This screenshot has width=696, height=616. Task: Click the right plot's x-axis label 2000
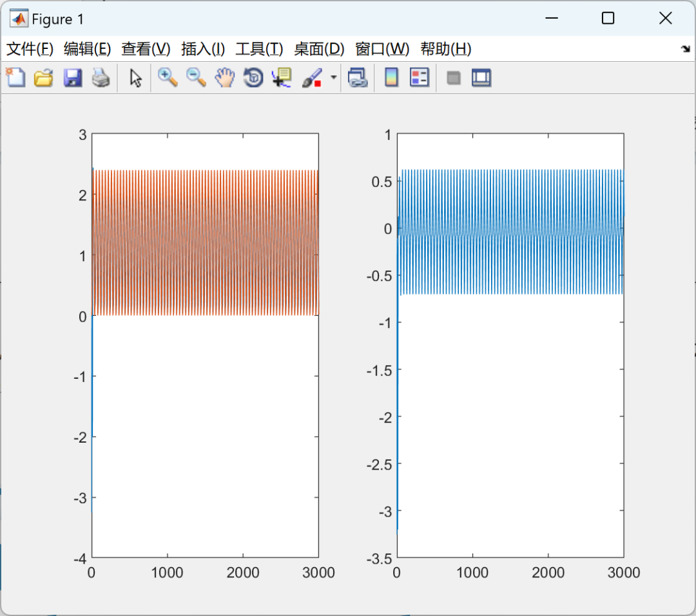[x=548, y=573]
